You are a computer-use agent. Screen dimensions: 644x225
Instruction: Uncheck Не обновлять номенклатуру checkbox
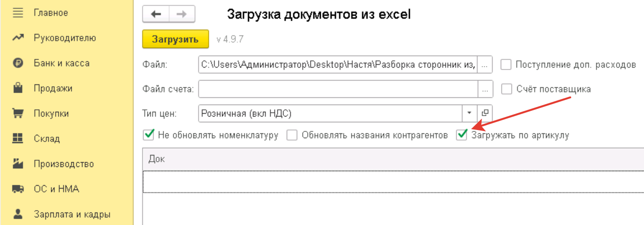(148, 135)
